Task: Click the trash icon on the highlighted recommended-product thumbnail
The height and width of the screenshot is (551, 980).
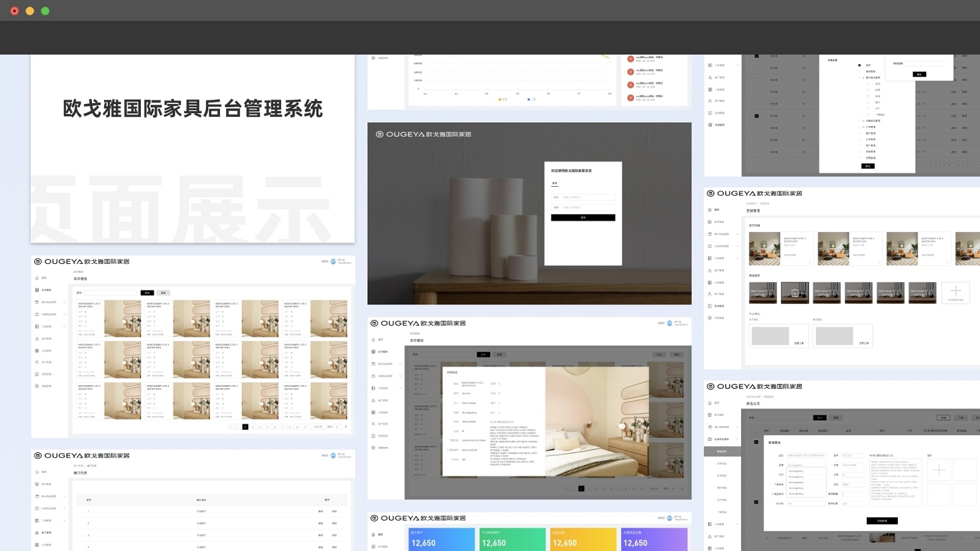Action: click(795, 292)
